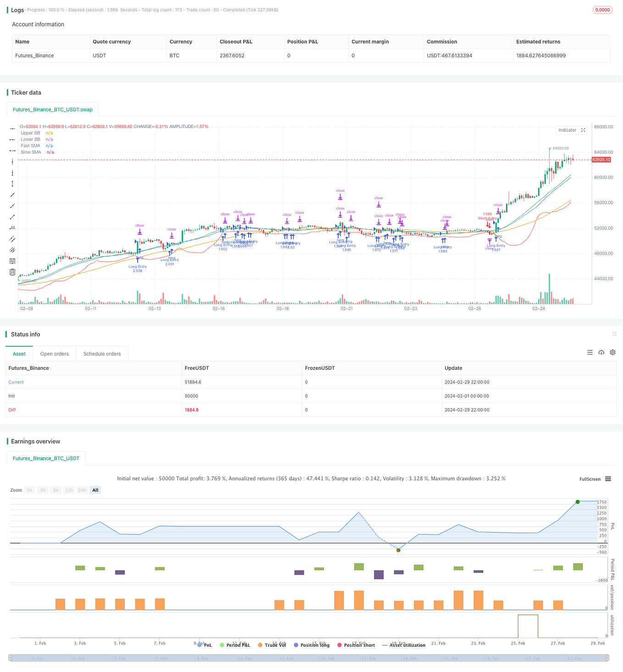This screenshot has height=672, width=623.
Task: Open the Current asset details link
Action: 16,382
